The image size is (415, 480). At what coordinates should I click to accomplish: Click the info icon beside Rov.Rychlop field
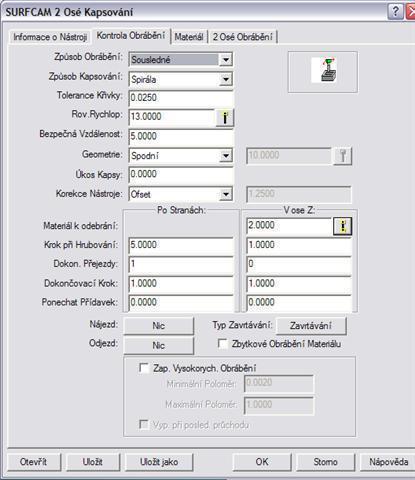point(225,117)
